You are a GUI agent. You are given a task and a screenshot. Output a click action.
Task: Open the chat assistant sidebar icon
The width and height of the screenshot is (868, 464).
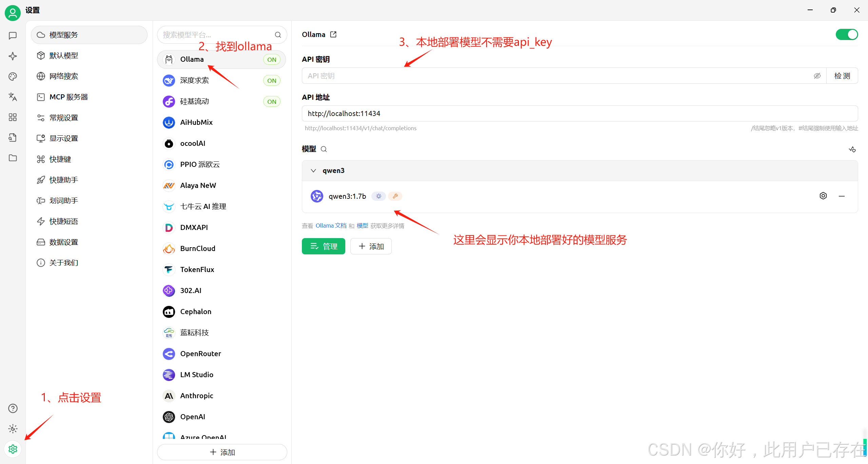tap(13, 36)
